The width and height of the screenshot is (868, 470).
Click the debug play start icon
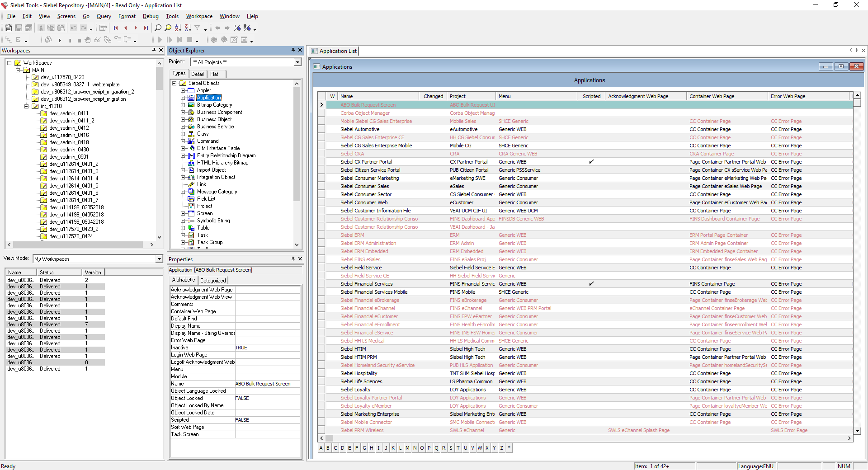[60, 40]
